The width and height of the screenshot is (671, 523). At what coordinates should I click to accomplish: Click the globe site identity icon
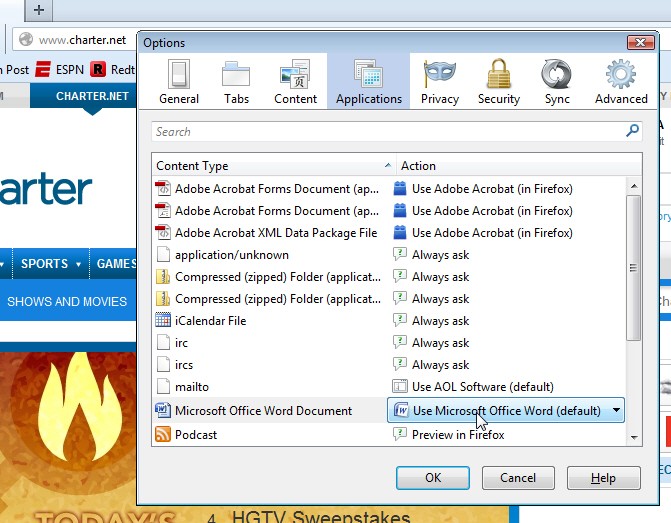[x=26, y=39]
